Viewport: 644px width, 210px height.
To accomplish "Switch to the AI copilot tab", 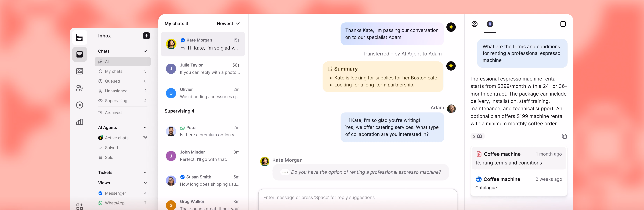I will click(x=490, y=24).
